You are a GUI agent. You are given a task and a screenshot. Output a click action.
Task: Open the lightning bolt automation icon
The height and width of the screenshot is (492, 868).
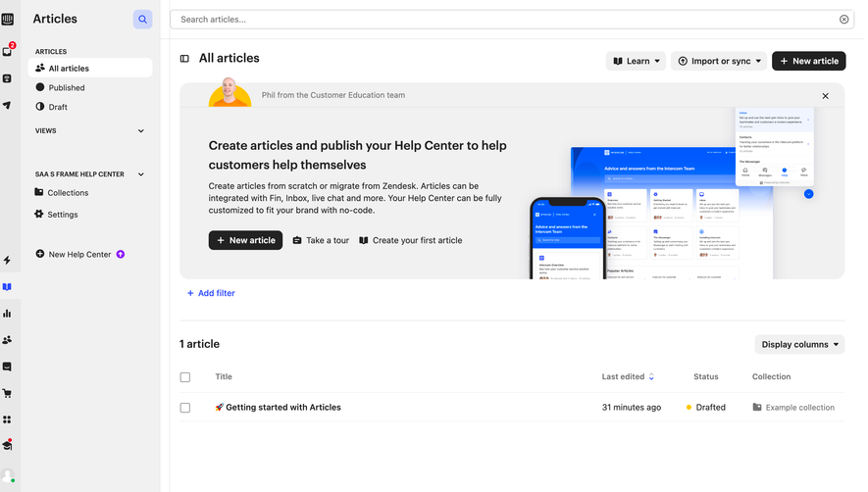pyautogui.click(x=7, y=260)
